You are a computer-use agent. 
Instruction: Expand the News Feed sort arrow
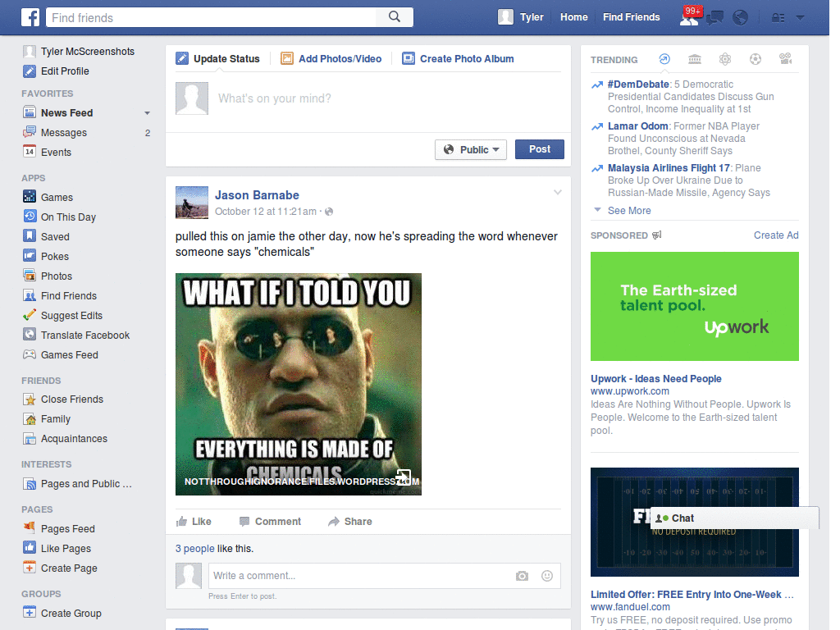pos(147,112)
